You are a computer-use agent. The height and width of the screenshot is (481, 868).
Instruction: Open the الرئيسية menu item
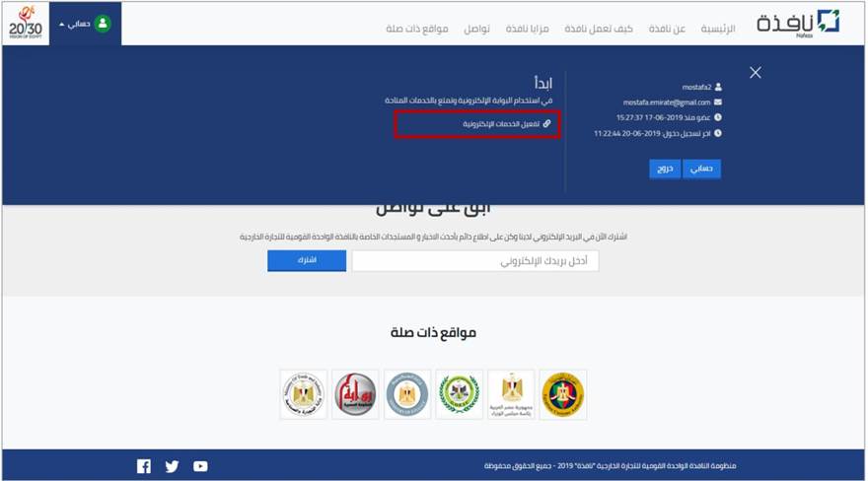[x=718, y=29]
